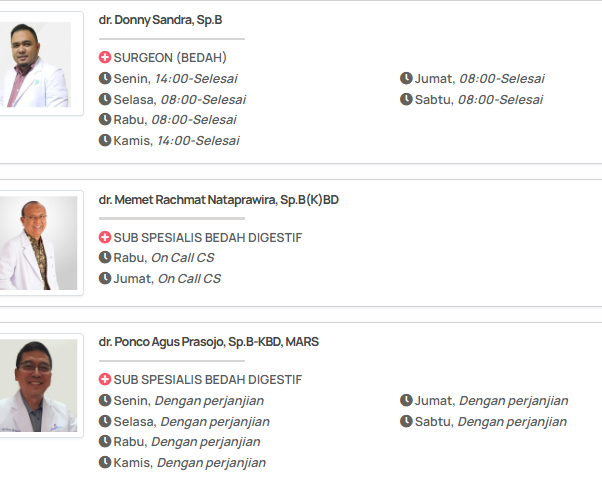Click the clock icon next to Kamis Dengan perjanjian

point(105,463)
